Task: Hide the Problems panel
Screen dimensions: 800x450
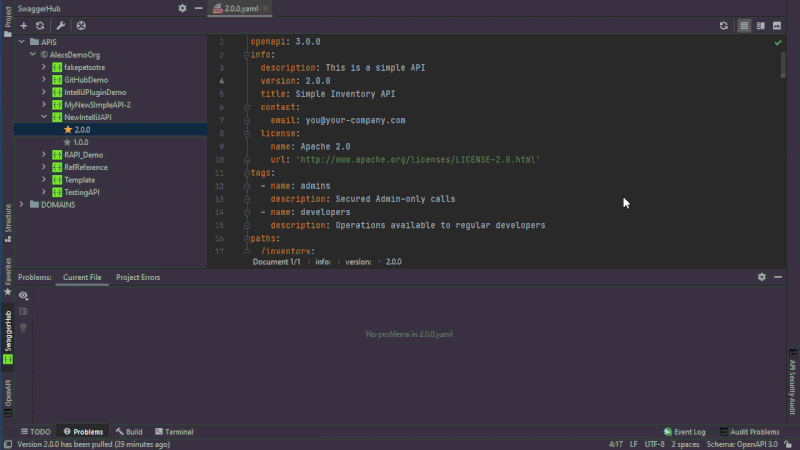Action: click(x=778, y=277)
